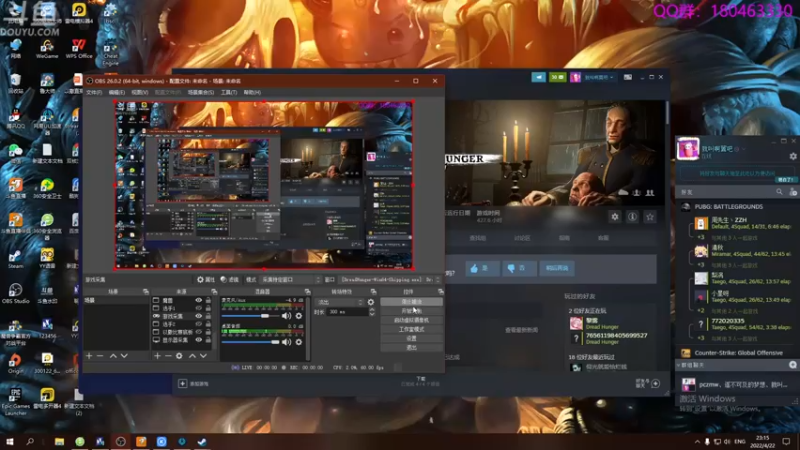Viewport: 800px width, 450px height.
Task: Click the green inbox icon in Steam header
Action: coord(557,77)
